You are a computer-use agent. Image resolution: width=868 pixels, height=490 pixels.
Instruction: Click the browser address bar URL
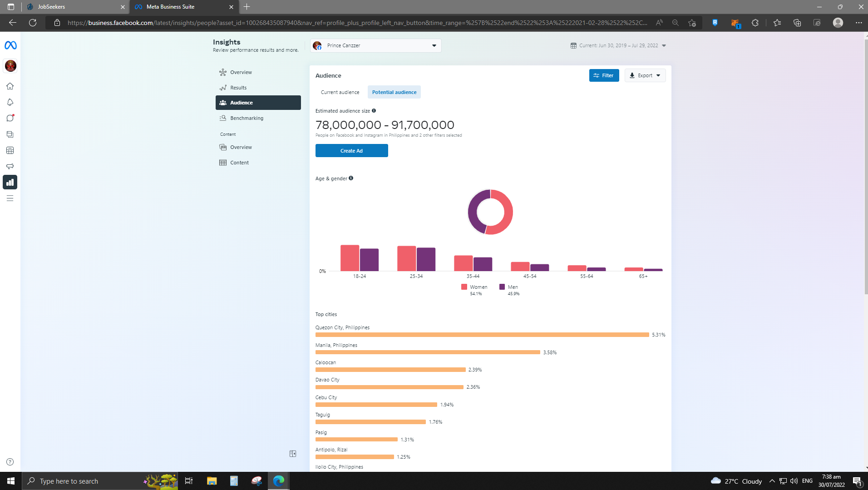[357, 23]
